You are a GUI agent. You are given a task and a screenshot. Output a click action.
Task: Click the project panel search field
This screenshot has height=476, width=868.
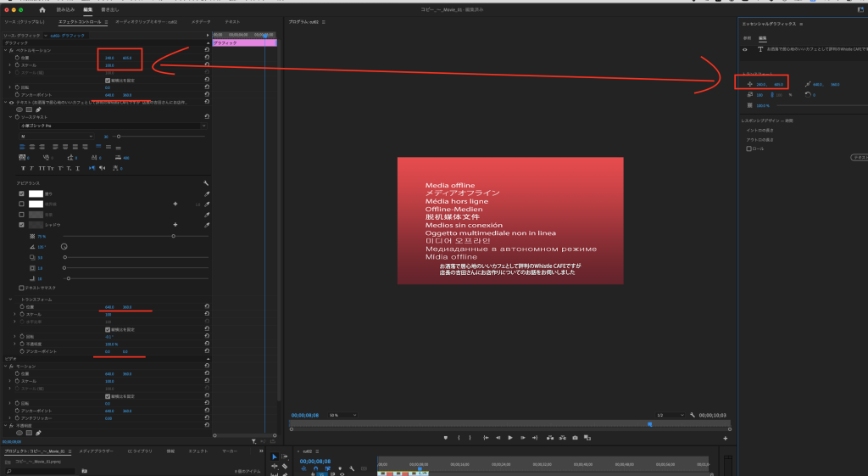[51, 469]
